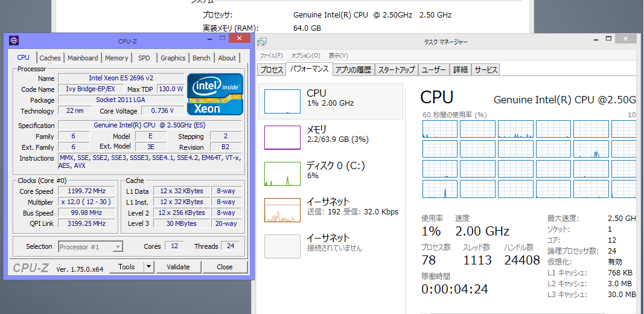Open the ユーザー tab

tap(434, 70)
